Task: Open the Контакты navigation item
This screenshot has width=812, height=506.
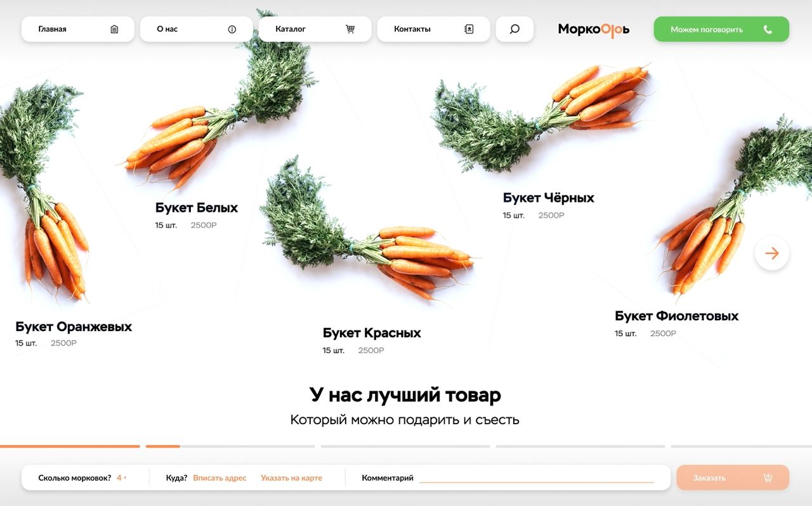Action: pyautogui.click(x=433, y=29)
